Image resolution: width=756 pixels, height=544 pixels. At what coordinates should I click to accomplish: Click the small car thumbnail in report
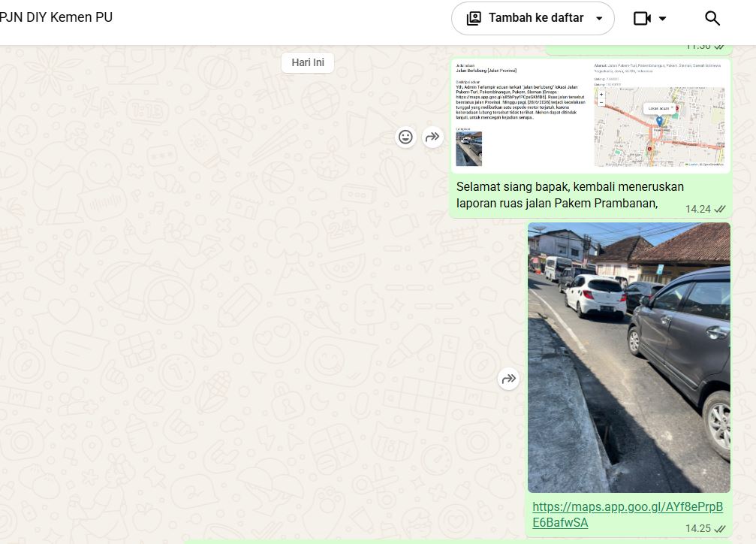point(468,149)
